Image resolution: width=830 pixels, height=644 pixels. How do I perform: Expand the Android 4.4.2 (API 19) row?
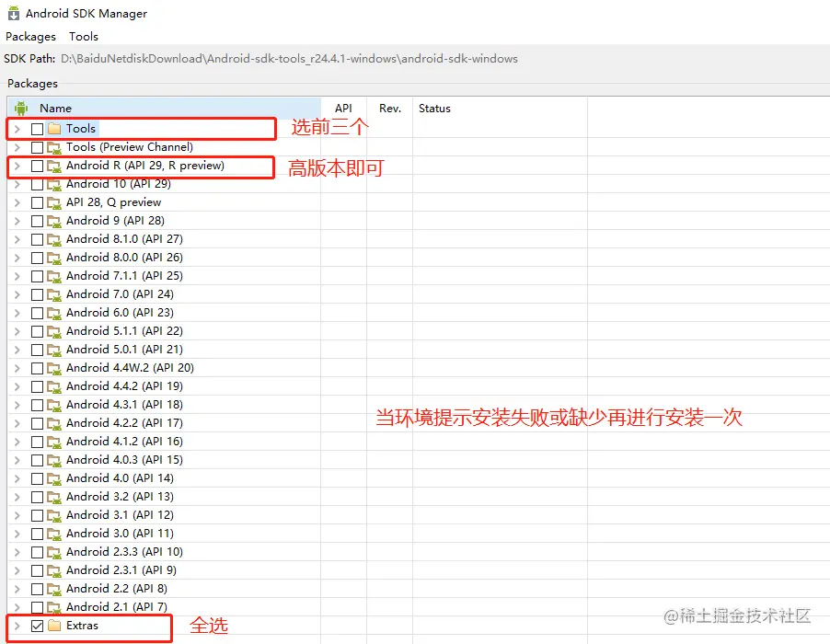pos(17,386)
